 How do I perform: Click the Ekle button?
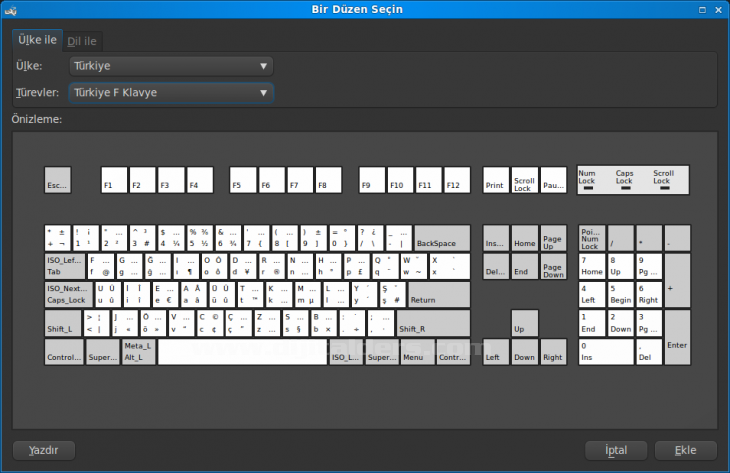coord(685,450)
